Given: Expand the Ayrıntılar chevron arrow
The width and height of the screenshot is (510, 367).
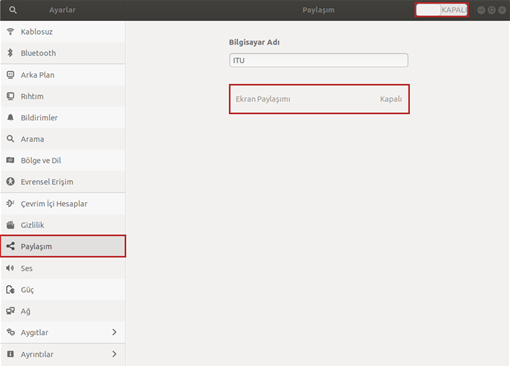Looking at the screenshot, I should coord(114,354).
